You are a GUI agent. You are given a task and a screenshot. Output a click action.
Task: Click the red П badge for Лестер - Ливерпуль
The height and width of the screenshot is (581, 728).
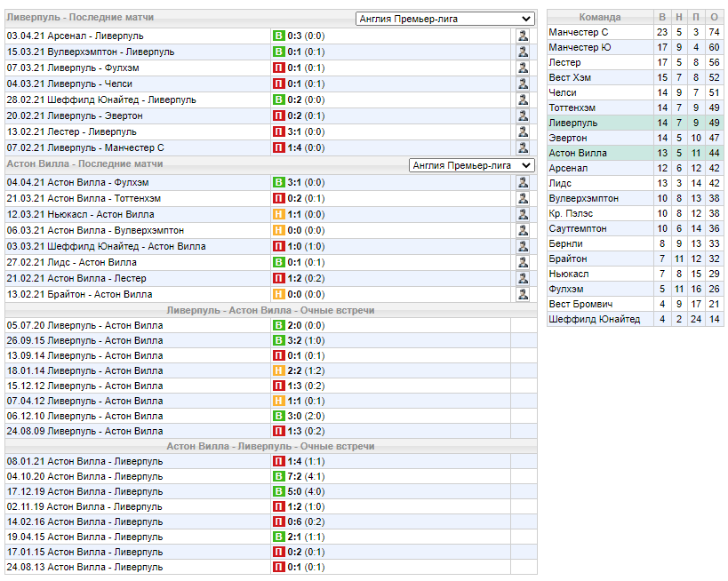[x=278, y=131]
